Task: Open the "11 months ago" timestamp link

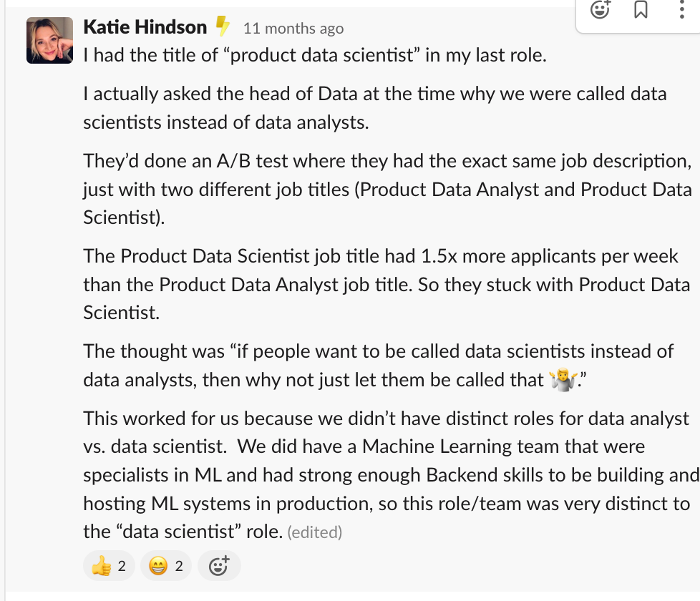Action: [x=293, y=29]
